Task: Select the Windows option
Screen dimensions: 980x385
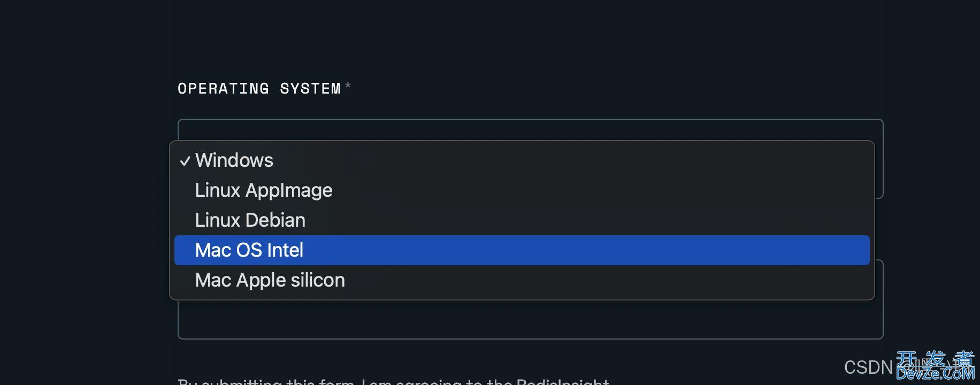Action: (x=522, y=160)
